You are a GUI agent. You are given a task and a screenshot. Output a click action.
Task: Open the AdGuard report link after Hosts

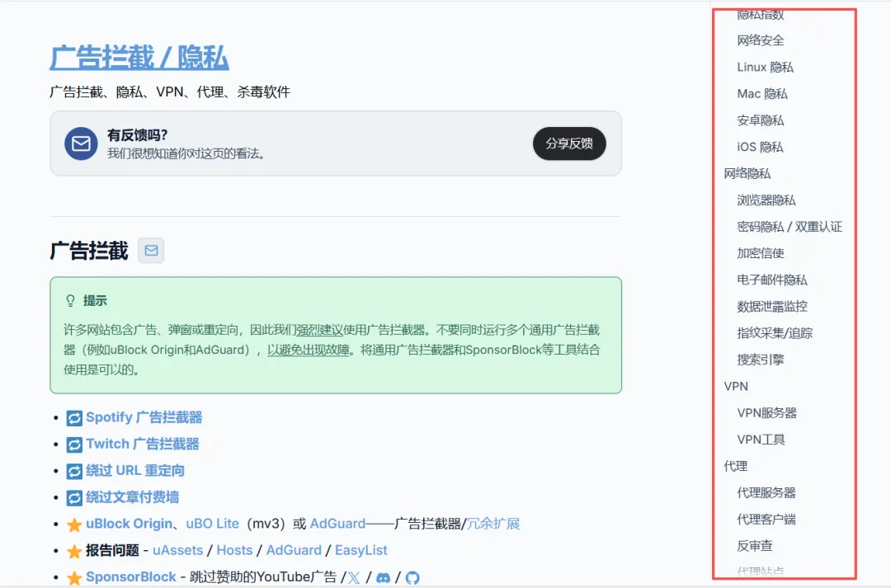[294, 551]
